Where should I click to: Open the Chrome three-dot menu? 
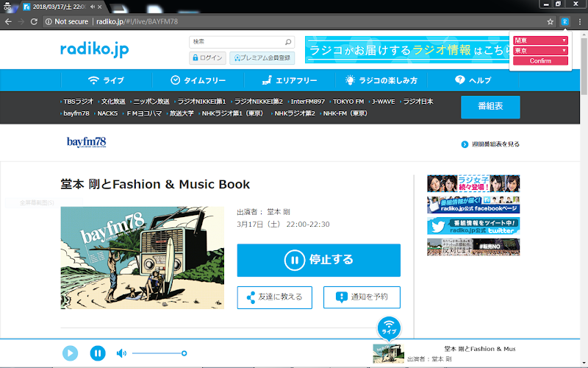pyautogui.click(x=580, y=22)
